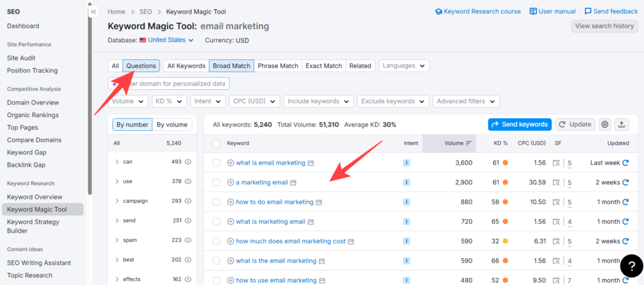Check the 'a marketing email' row checkbox
This screenshot has width=644, height=285.
coord(216,182)
